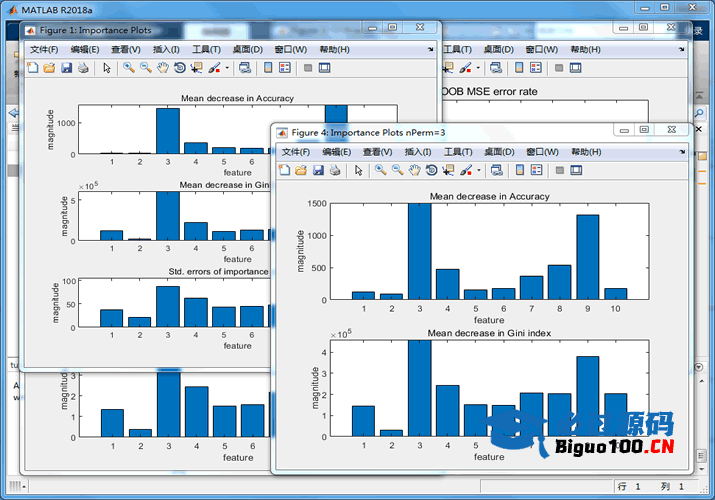Click Save icon in Figure 1 toolbar

tap(67, 68)
